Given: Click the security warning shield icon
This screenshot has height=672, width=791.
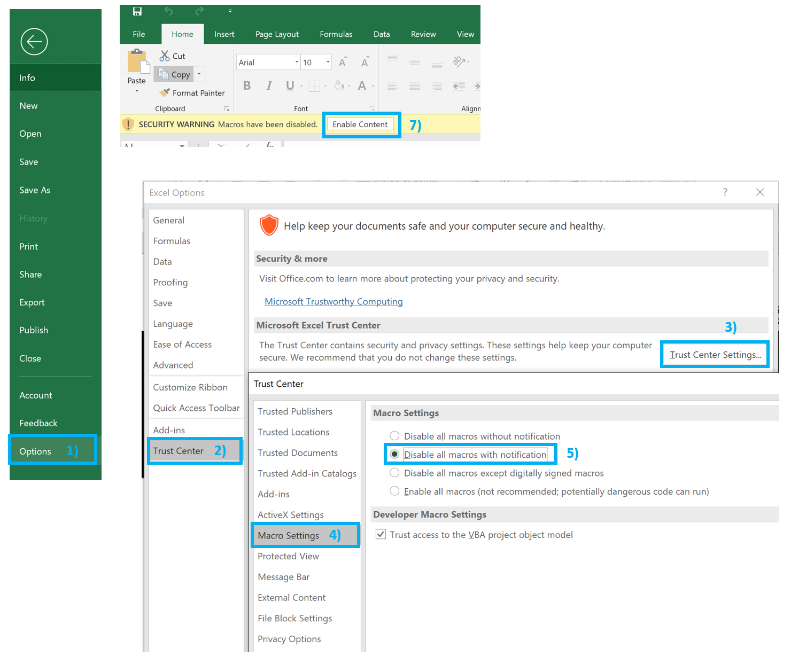Looking at the screenshot, I should click(128, 124).
